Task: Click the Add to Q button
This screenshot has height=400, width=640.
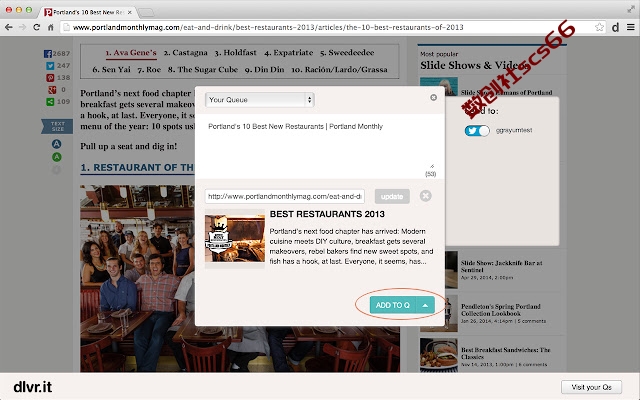Action: (x=393, y=305)
